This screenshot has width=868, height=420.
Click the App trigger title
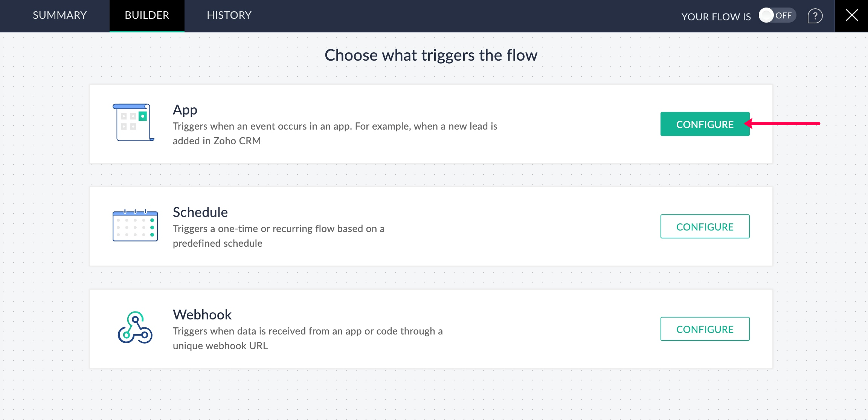tap(185, 110)
